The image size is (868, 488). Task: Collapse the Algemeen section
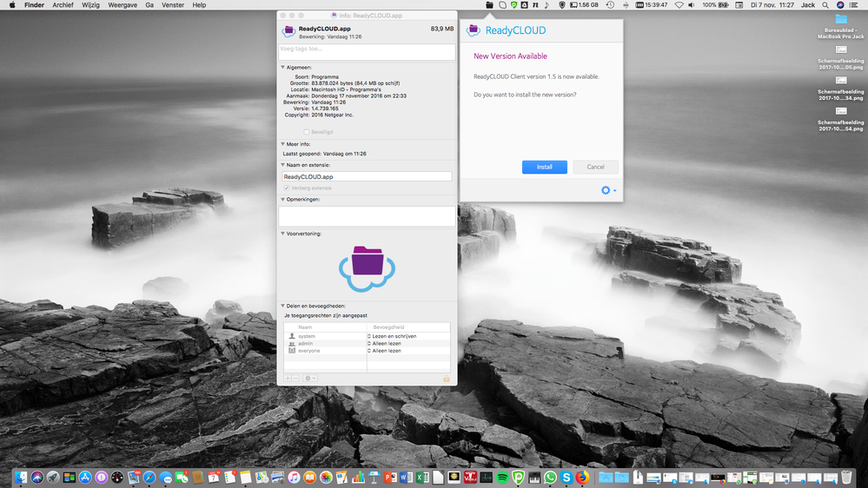click(x=282, y=68)
